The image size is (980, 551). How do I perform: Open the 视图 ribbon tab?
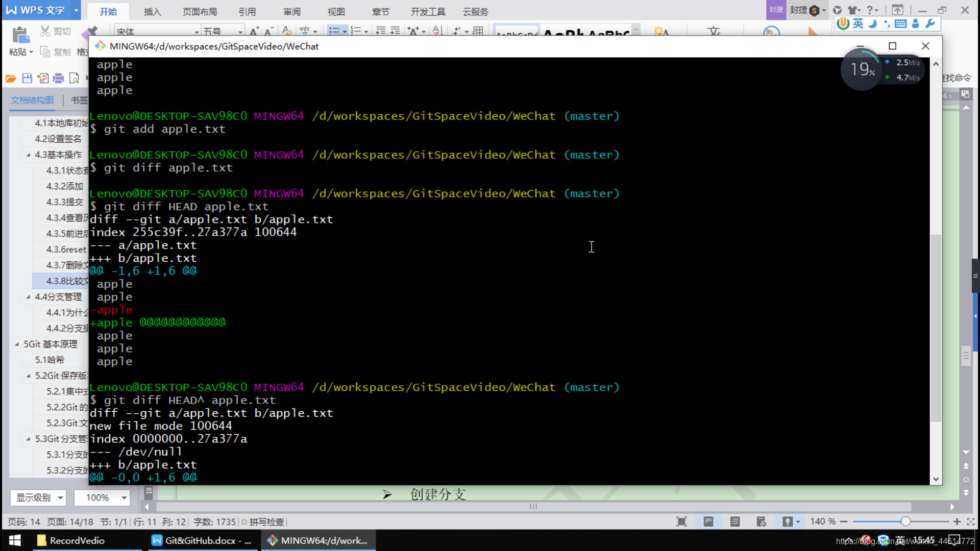click(x=336, y=11)
